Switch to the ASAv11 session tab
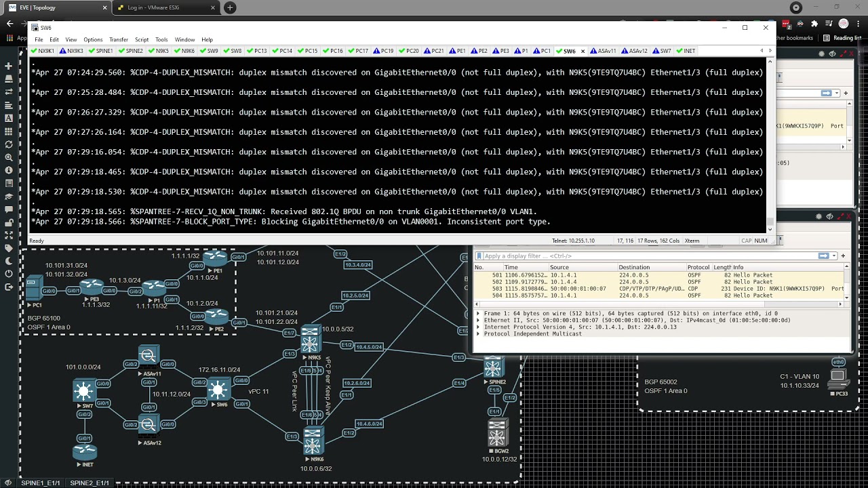Viewport: 868px width, 488px height. coord(603,51)
